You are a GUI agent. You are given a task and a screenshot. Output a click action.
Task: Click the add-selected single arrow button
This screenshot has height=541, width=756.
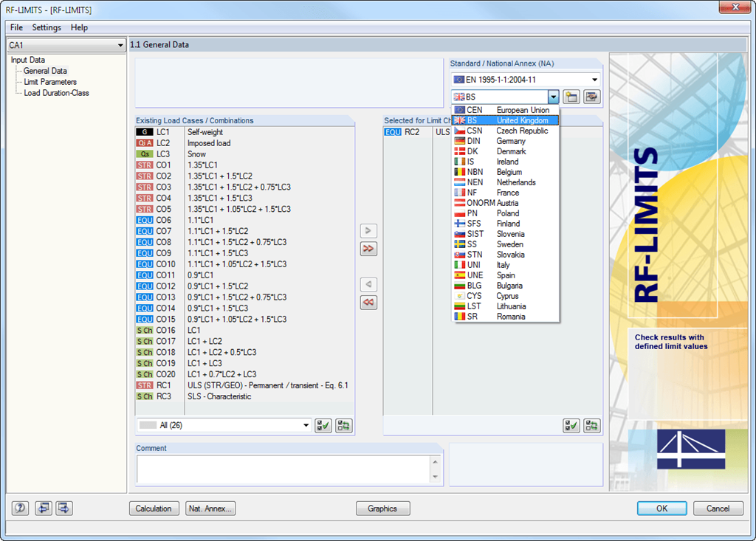368,230
